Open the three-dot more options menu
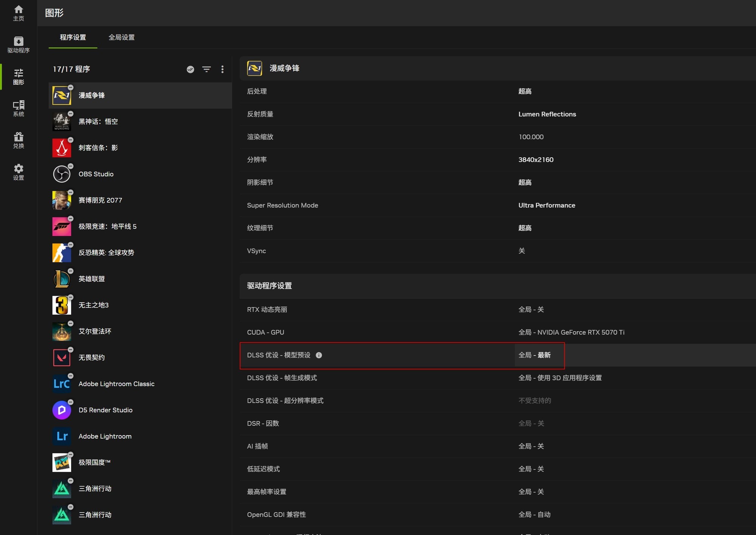The image size is (756, 535). (x=222, y=69)
